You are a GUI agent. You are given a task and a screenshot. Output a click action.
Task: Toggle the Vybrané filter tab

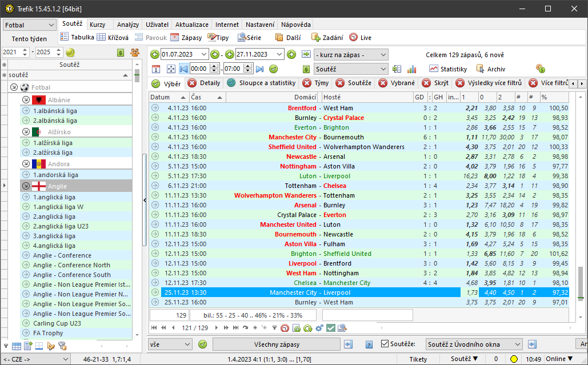tap(397, 83)
